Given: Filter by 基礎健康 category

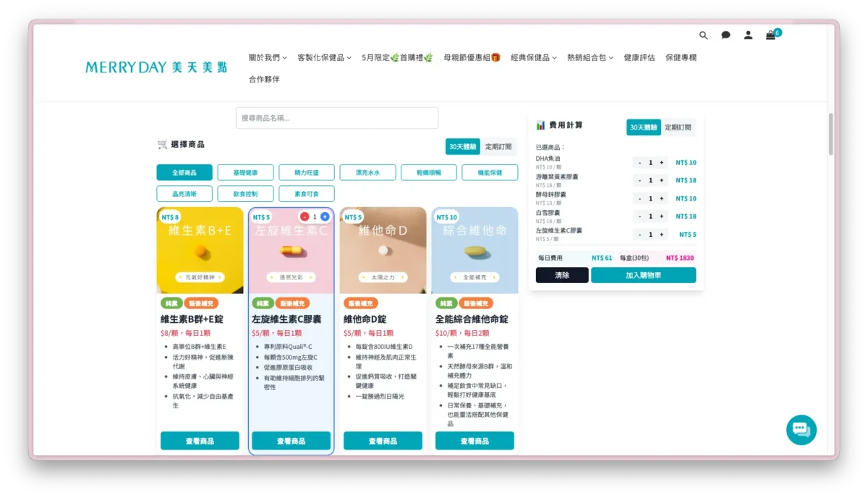Looking at the screenshot, I should pyautogui.click(x=245, y=172).
